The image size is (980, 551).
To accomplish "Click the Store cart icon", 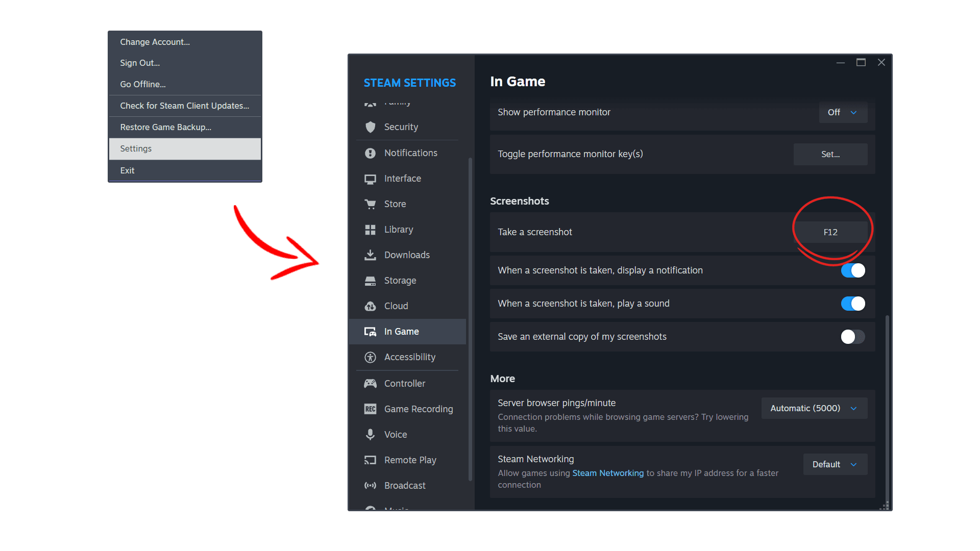I will [x=371, y=204].
